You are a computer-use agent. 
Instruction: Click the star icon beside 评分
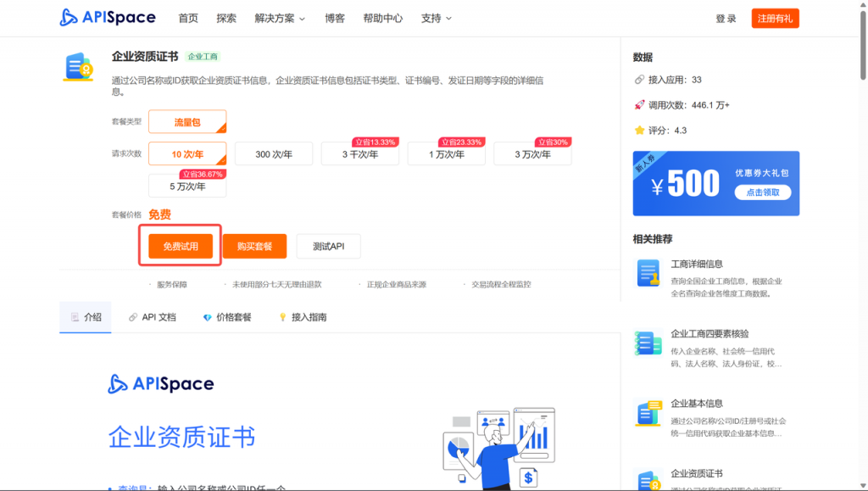coord(639,130)
